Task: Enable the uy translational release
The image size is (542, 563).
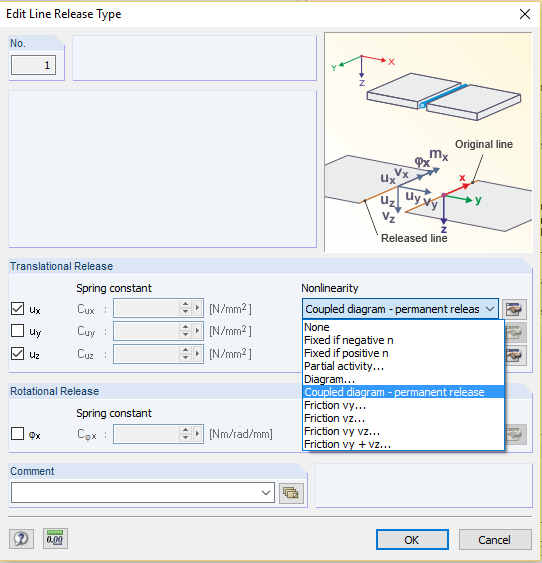Action: [18, 331]
